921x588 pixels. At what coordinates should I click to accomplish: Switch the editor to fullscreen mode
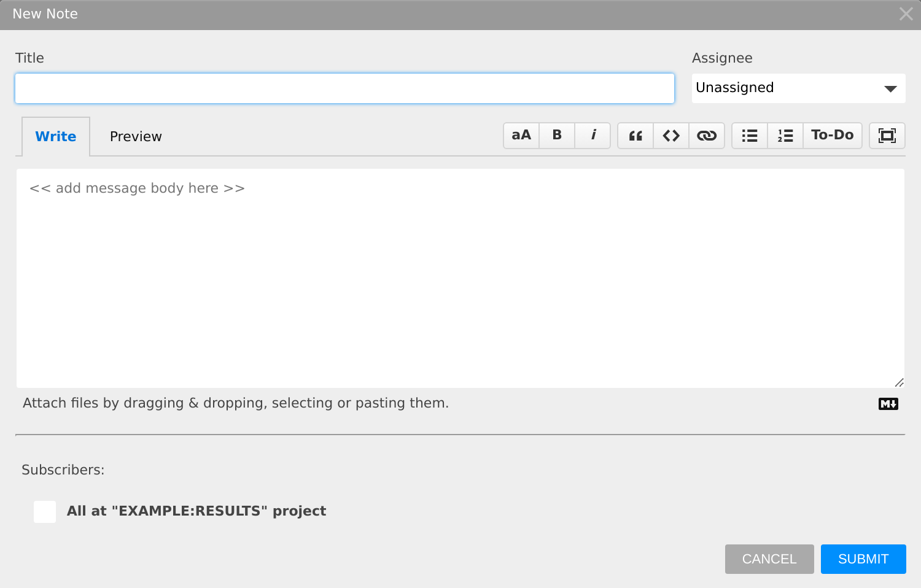[887, 136]
